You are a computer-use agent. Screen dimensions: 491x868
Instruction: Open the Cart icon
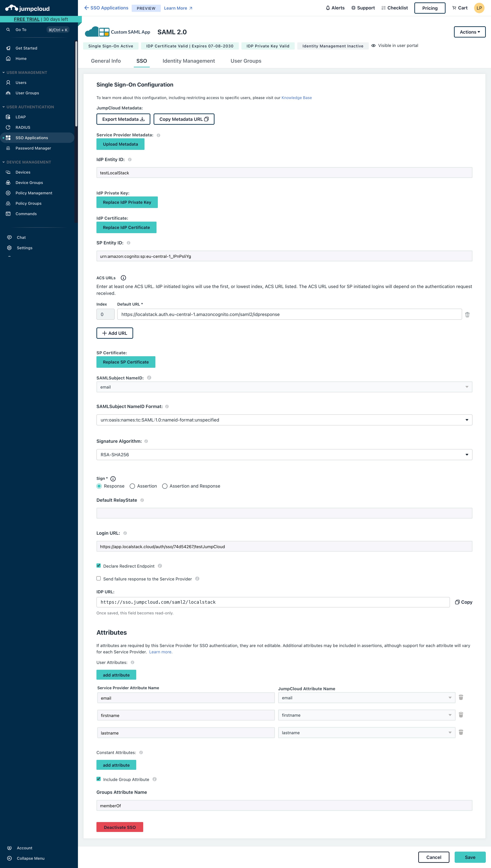(454, 8)
